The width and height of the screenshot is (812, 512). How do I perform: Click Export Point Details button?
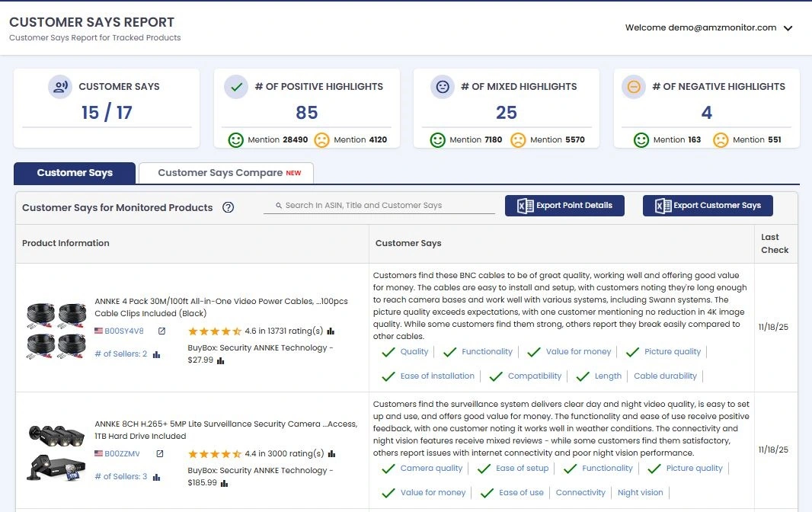564,206
